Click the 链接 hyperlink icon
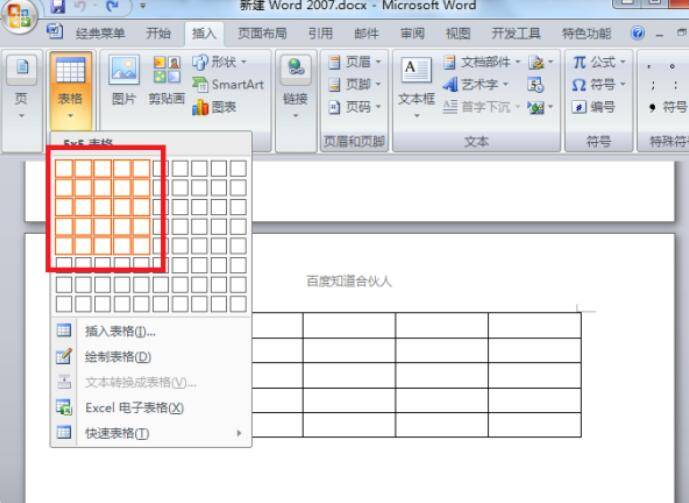The image size is (689, 503). (295, 84)
